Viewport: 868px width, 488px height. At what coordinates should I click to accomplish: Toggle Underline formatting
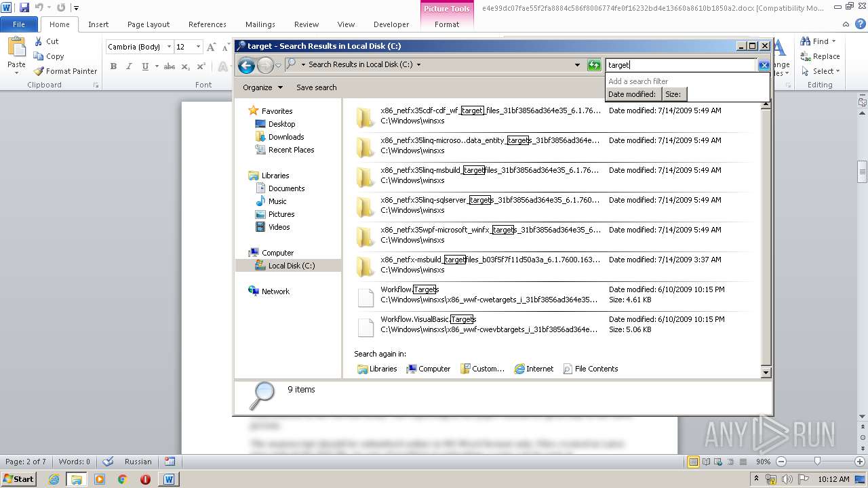pyautogui.click(x=145, y=66)
